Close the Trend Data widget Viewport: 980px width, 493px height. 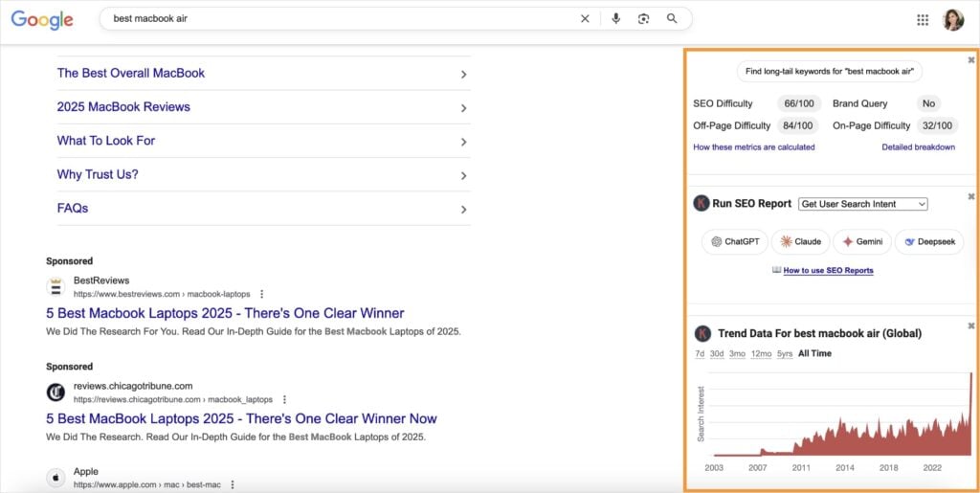(x=971, y=325)
